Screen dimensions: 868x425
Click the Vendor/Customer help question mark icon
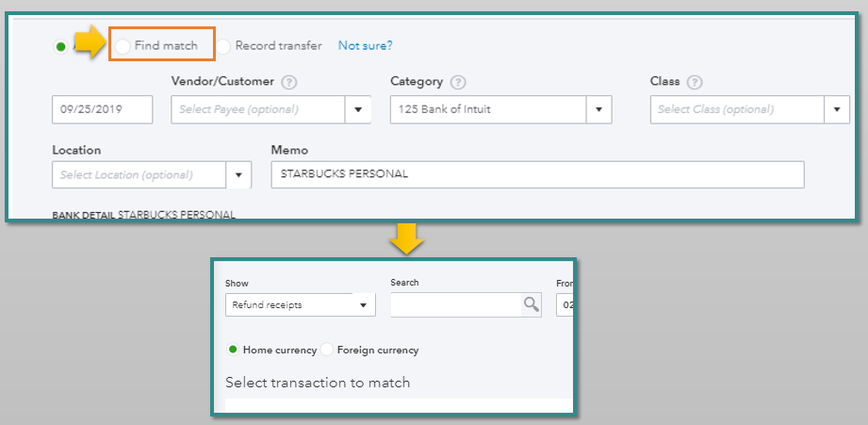(289, 82)
